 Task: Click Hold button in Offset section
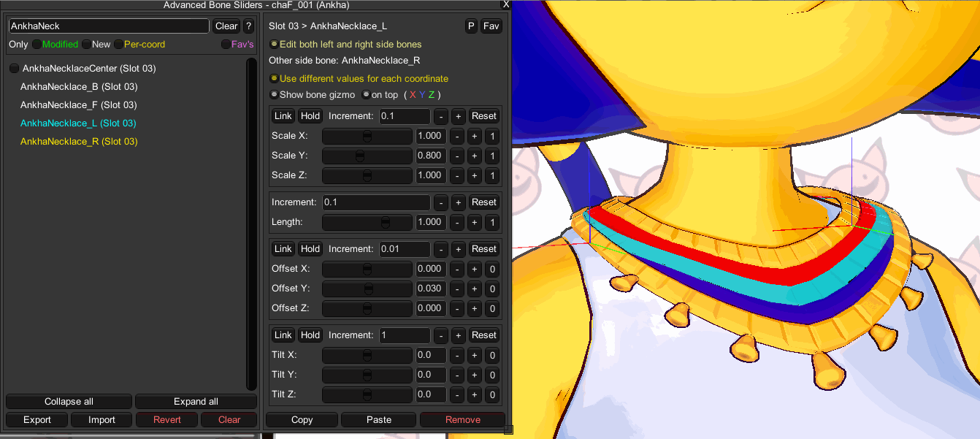(310, 249)
